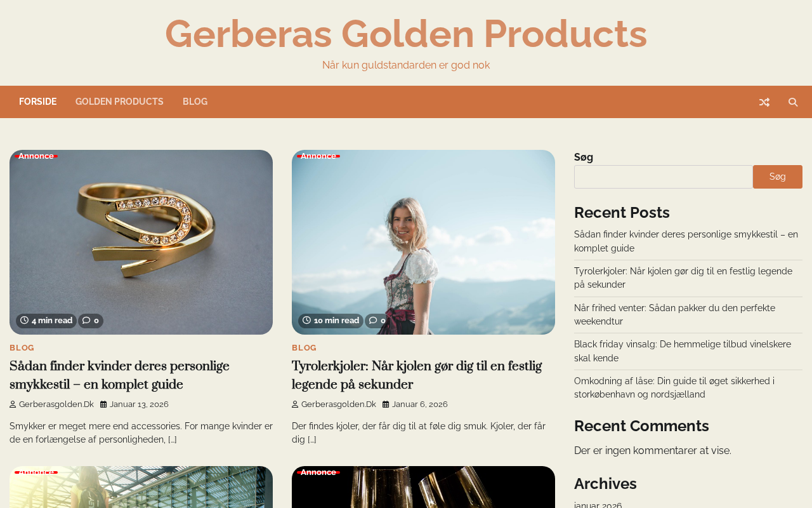Click comment bubble icon on Tyrolerkjoler post
The width and height of the screenshot is (812, 508).
pyautogui.click(x=373, y=321)
